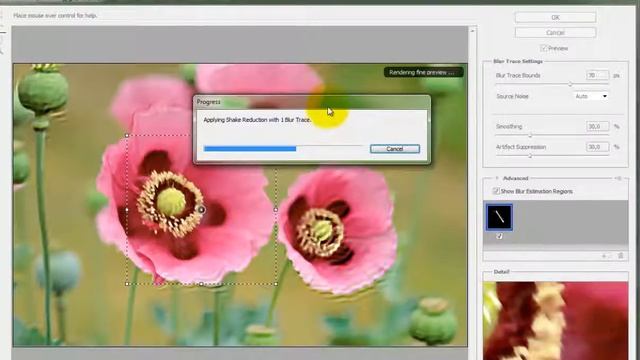This screenshot has height=360, width=640.
Task: Click the "Source Noise" label
Action: tap(512, 96)
